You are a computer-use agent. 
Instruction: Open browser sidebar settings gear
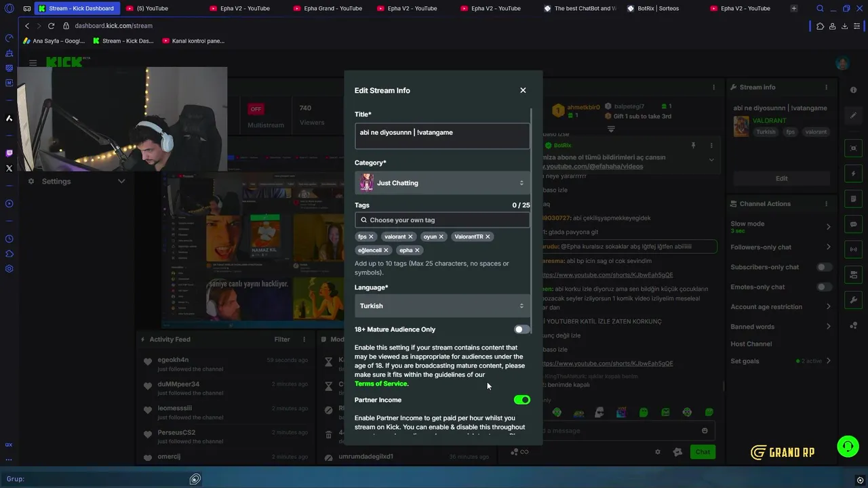9,268
